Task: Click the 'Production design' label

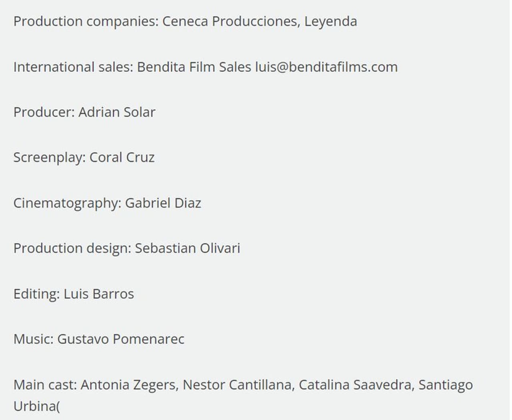Action: (x=72, y=248)
